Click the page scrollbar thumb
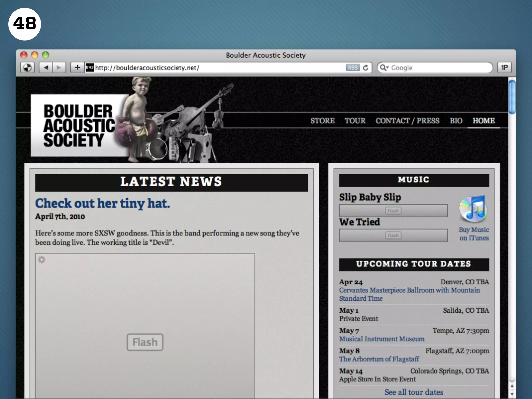 point(512,97)
